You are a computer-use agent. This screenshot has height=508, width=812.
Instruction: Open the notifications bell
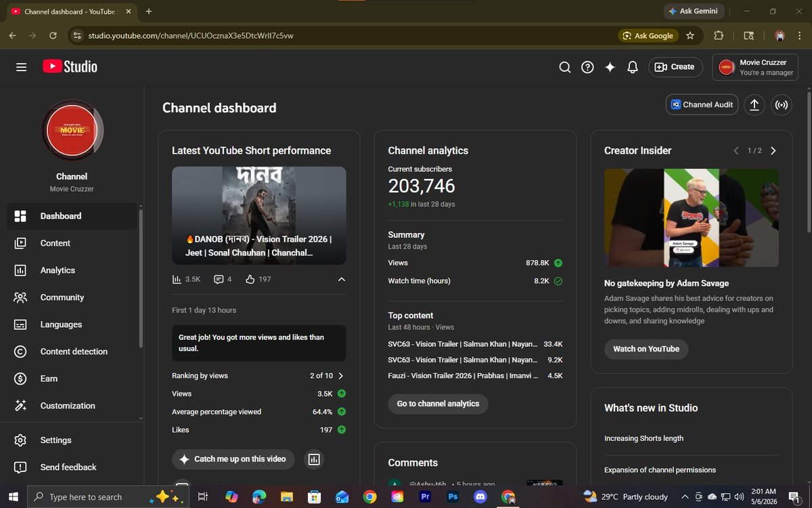pos(633,67)
